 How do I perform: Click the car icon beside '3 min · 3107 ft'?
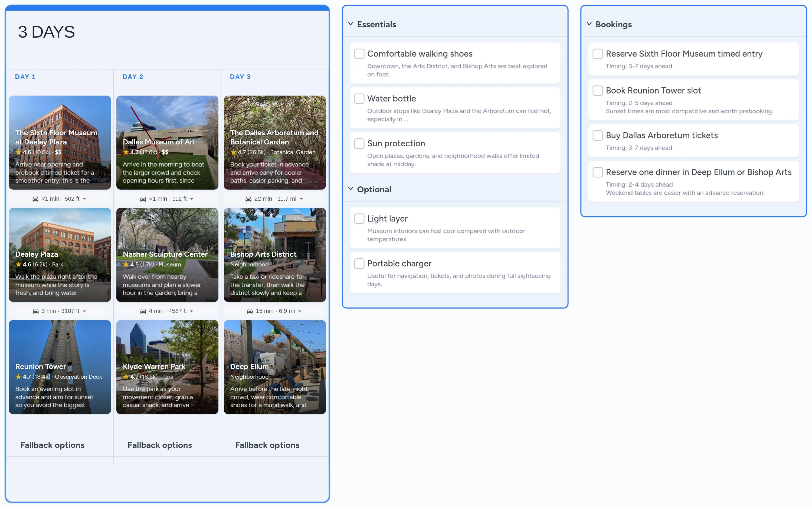click(x=35, y=311)
